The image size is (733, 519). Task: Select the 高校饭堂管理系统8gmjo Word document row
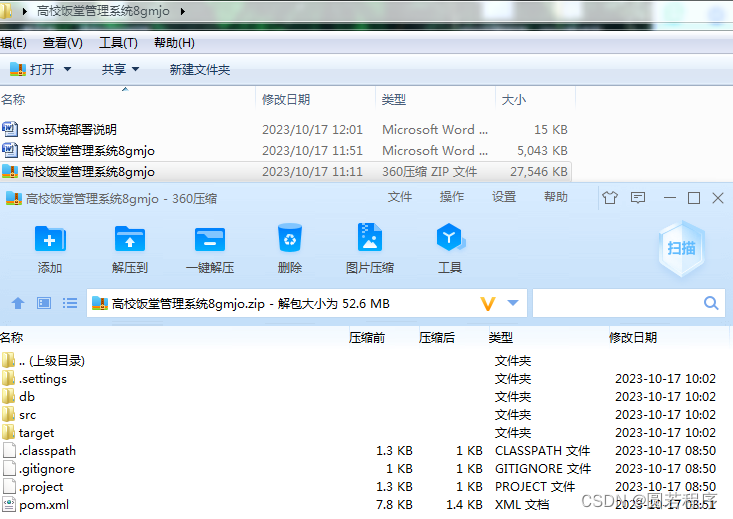[x=286, y=151]
